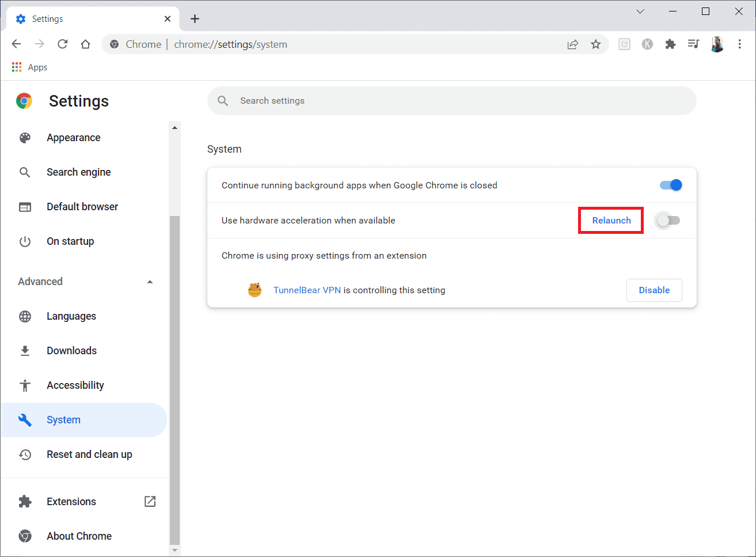Open the Extensions puzzle icon
The height and width of the screenshot is (557, 756).
click(x=670, y=44)
